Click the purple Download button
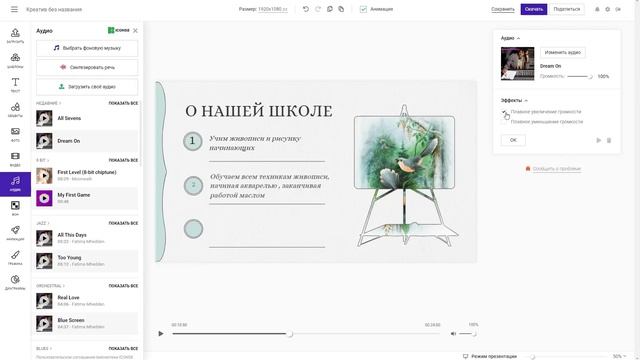The height and width of the screenshot is (360, 640). point(533,9)
